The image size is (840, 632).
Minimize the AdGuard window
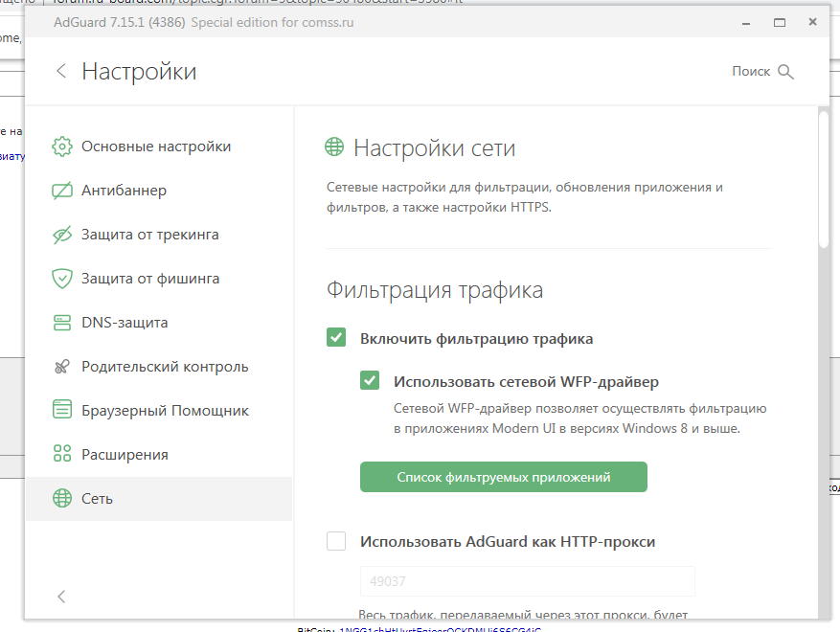click(746, 22)
